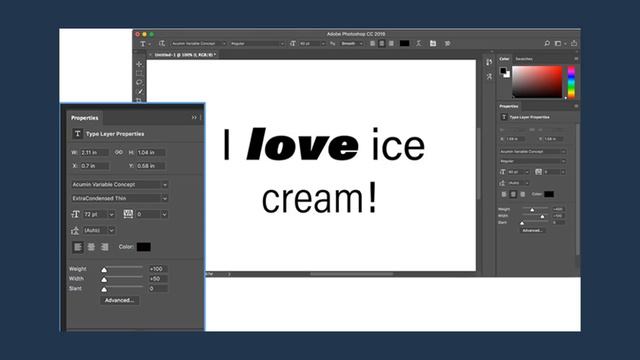Open the lower collapsed panel icon beside Color panel

(x=489, y=76)
